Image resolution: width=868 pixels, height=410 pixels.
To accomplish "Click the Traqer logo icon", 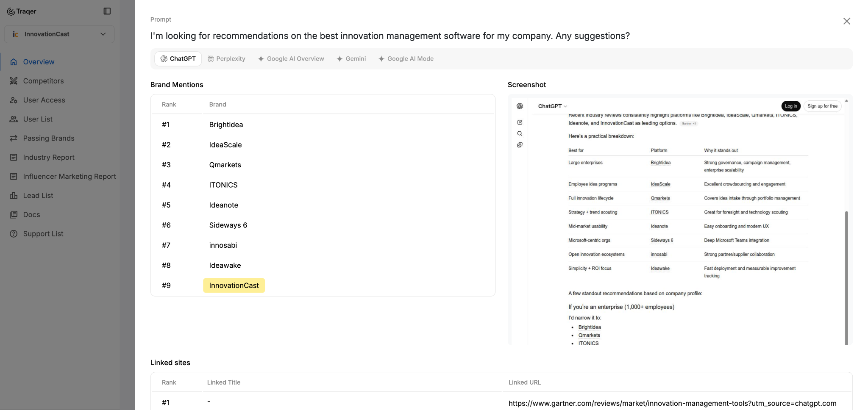I will click(x=11, y=11).
